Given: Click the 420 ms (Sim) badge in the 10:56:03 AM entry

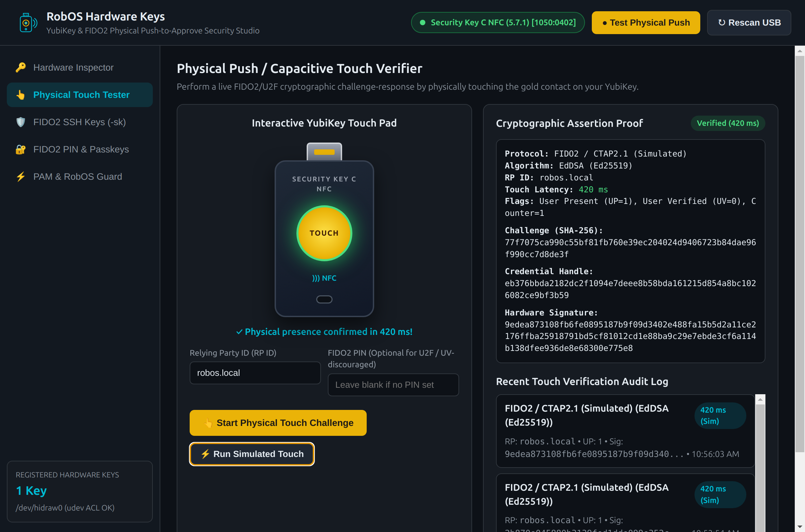Looking at the screenshot, I should point(720,415).
